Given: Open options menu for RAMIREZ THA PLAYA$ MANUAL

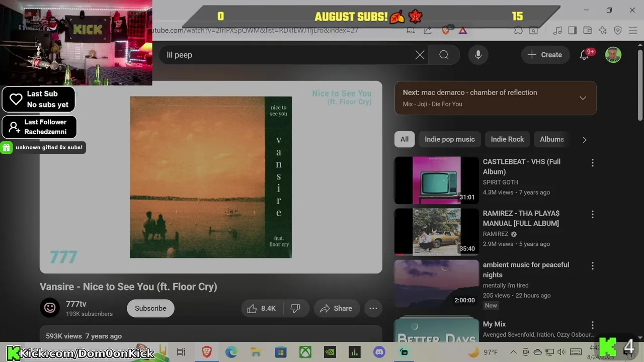Looking at the screenshot, I should point(592,215).
